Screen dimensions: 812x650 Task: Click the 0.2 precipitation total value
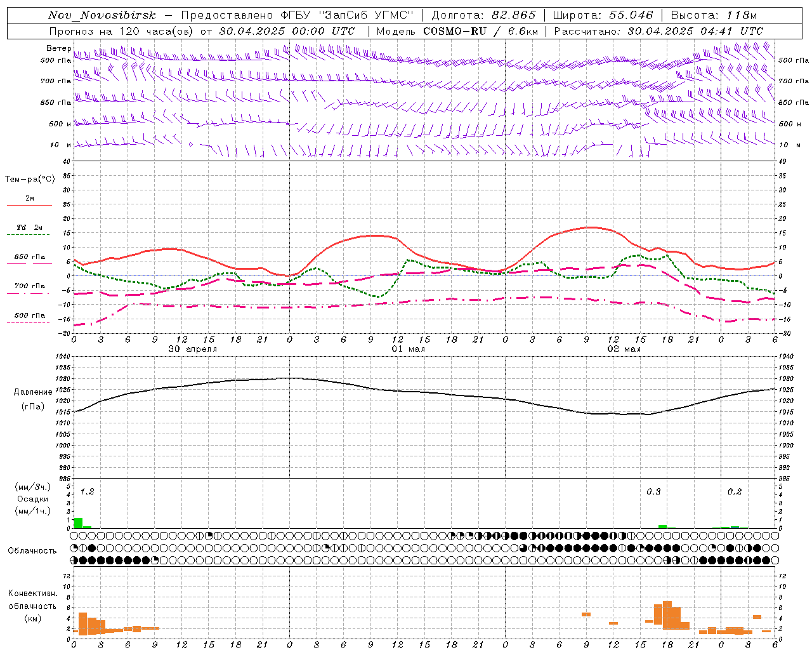point(735,492)
